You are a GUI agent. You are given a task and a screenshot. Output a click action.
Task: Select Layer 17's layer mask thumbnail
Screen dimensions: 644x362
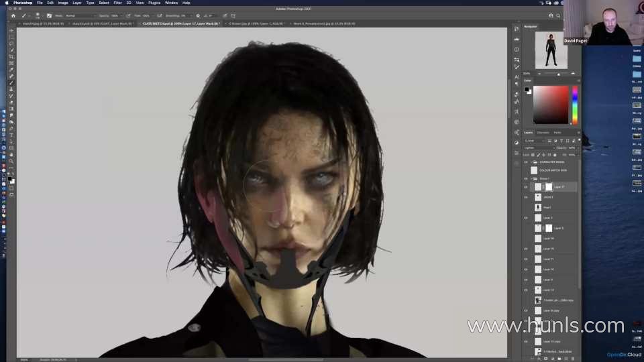click(x=549, y=187)
